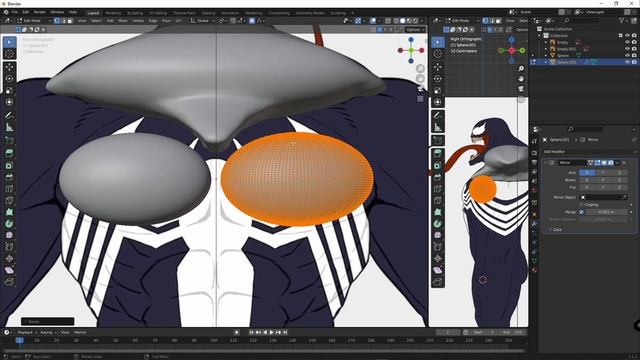Activate the Cursor tool in main viewport
This screenshot has width=640, height=360.
pyautogui.click(x=9, y=53)
